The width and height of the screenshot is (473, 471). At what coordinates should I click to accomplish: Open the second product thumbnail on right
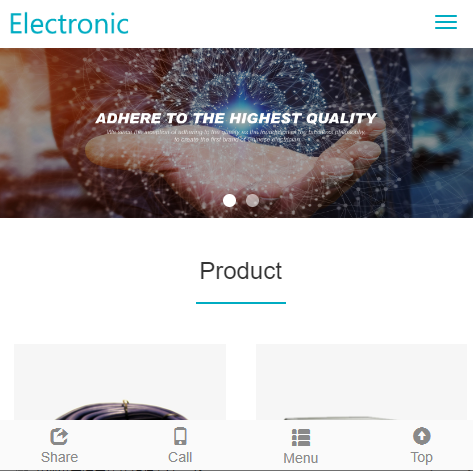point(361,382)
